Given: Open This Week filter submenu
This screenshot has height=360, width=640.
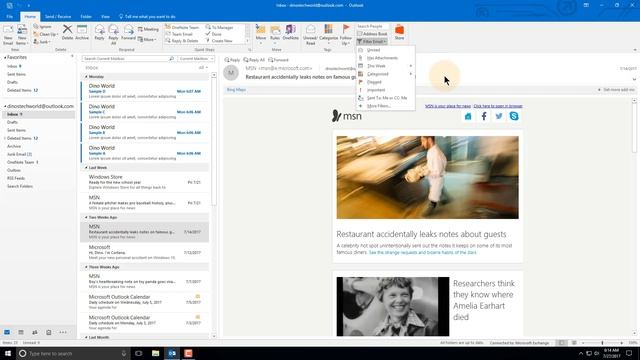Looking at the screenshot, I should tap(386, 66).
